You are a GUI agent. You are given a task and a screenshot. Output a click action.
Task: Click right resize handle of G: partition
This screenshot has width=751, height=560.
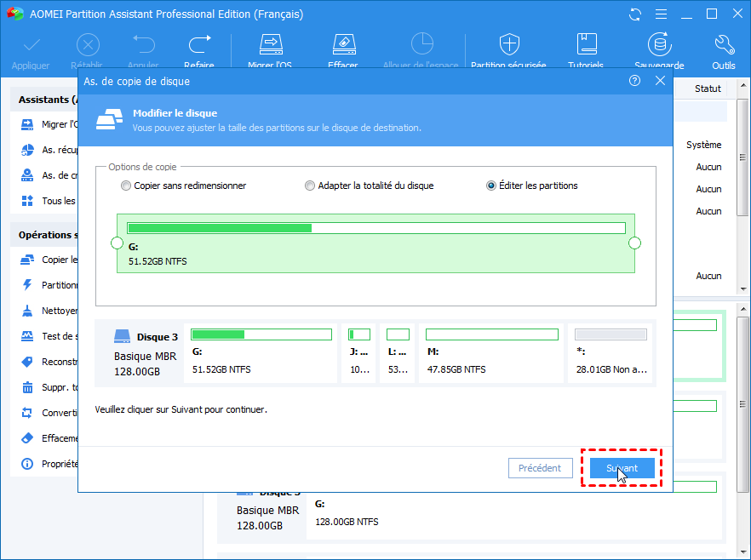point(634,243)
